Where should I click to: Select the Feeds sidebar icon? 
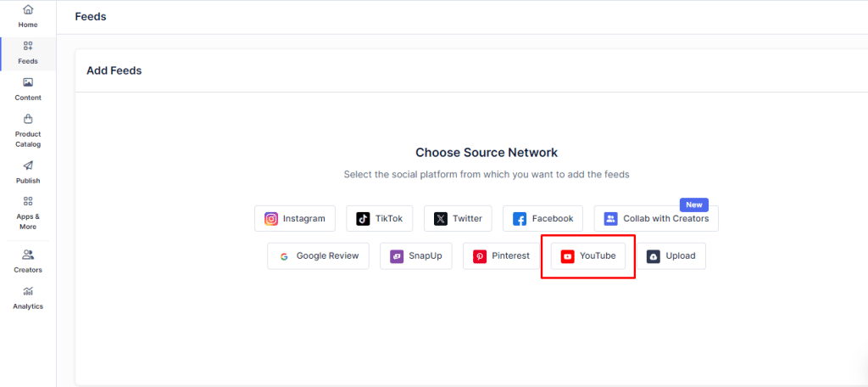click(x=28, y=53)
